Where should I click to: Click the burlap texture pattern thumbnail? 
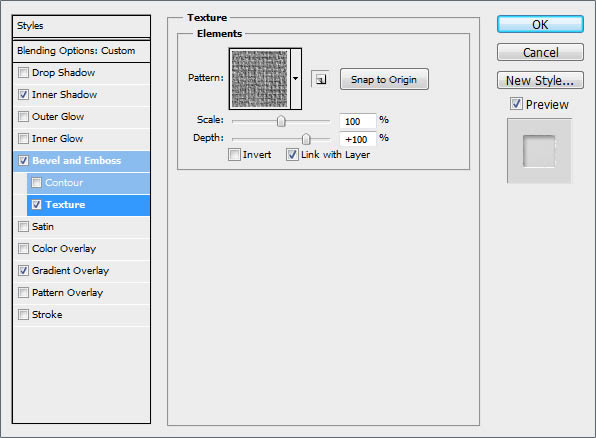click(260, 79)
